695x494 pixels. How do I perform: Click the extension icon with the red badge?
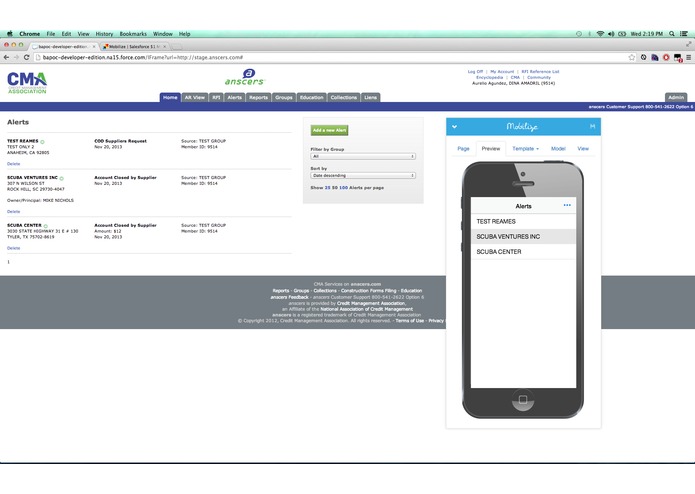678,58
